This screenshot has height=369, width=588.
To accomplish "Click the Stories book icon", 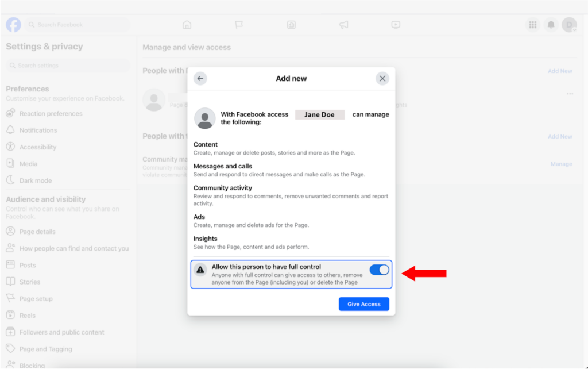I will pos(10,282).
